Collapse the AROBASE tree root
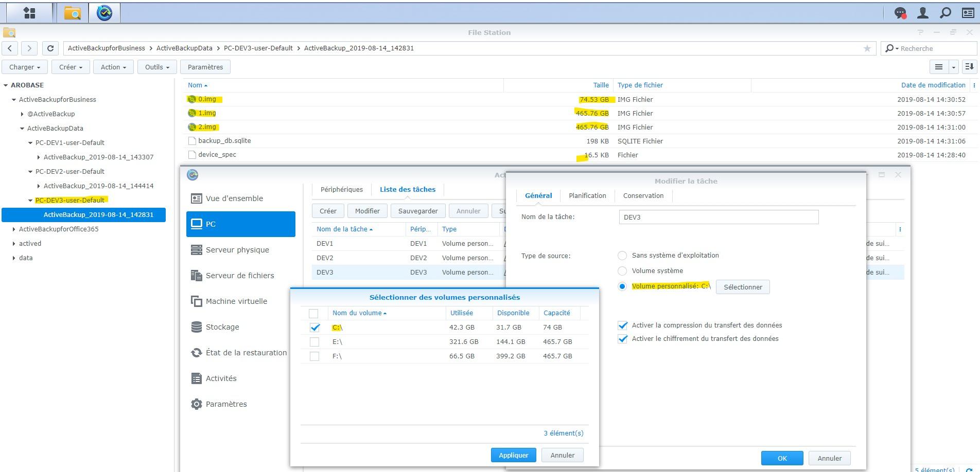The height and width of the screenshot is (472, 980). pos(6,85)
